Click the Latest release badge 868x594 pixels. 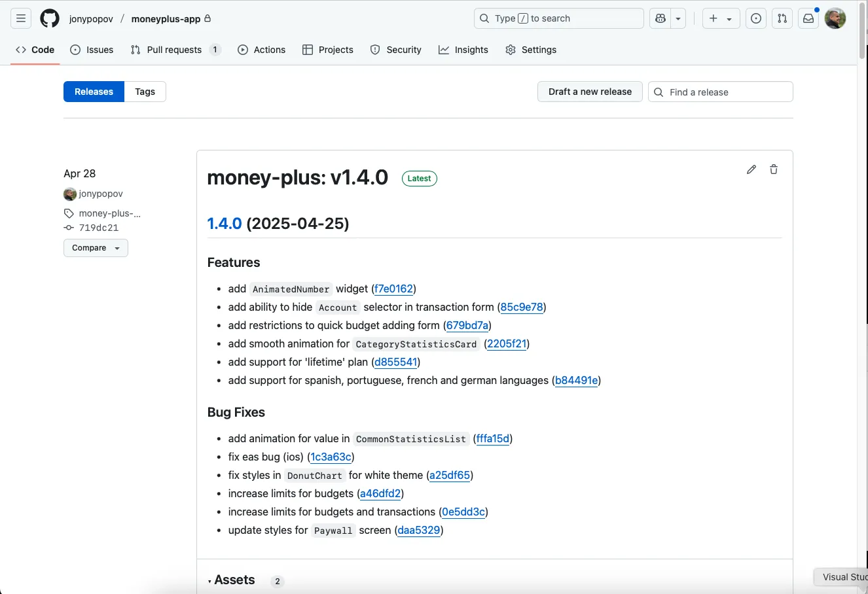click(x=419, y=179)
